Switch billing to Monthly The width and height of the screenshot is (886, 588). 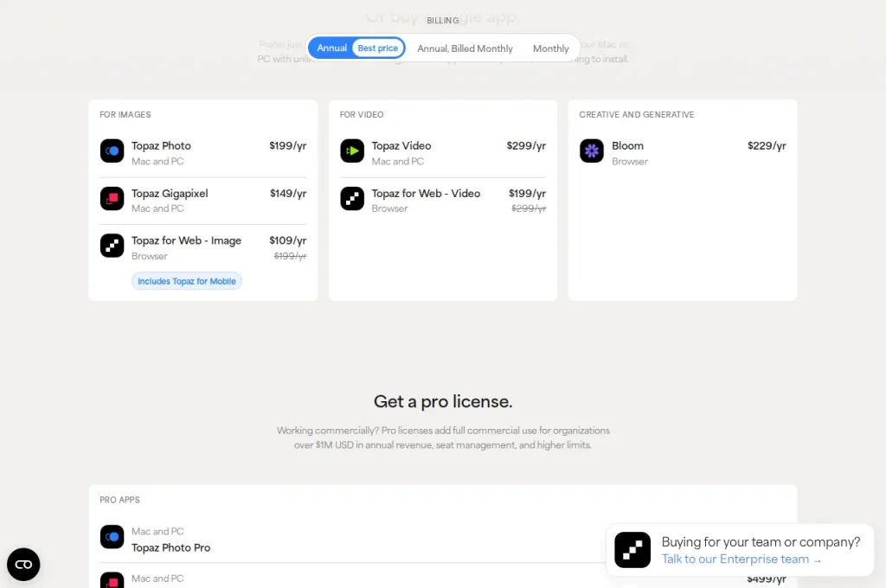coord(550,48)
